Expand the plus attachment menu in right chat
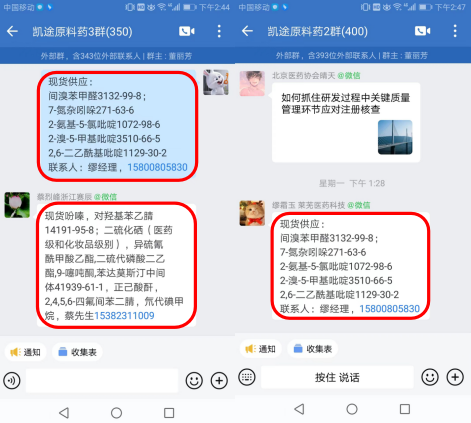Viewport: 471px width, 423px height. [455, 377]
